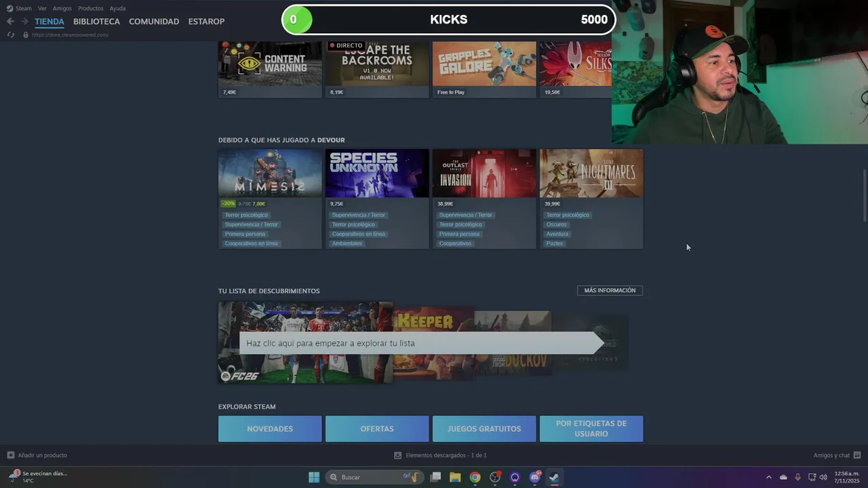Screen dimensions: 868x488
Task: Open File Explorer from the taskbar
Action: (x=455, y=477)
